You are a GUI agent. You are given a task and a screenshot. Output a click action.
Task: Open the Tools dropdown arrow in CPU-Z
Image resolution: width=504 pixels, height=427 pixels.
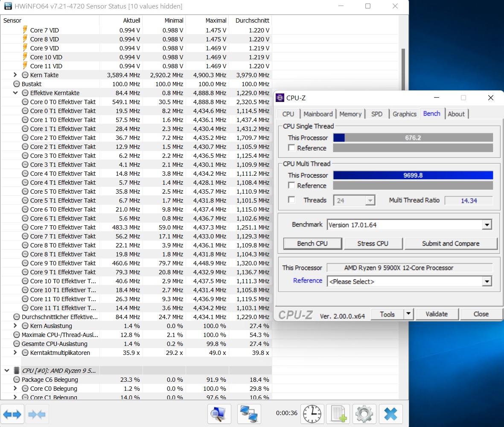408,314
